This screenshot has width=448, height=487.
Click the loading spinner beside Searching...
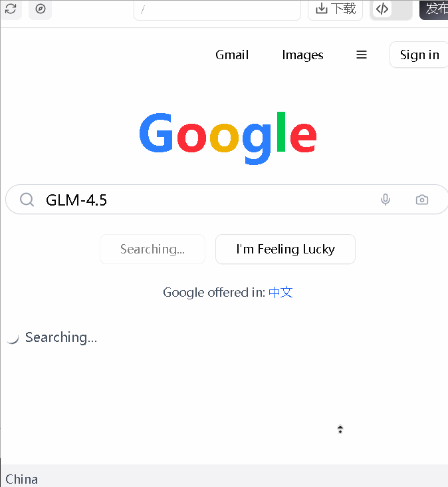[x=12, y=338]
